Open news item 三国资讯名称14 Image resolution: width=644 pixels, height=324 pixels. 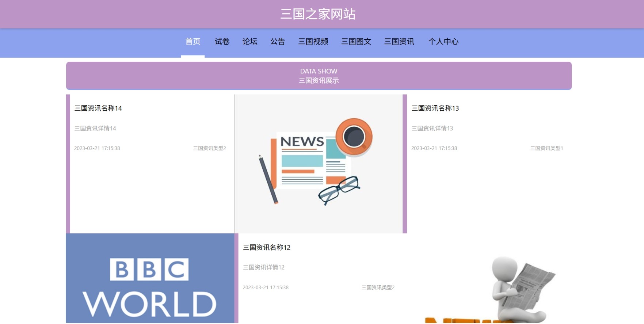[x=98, y=108]
